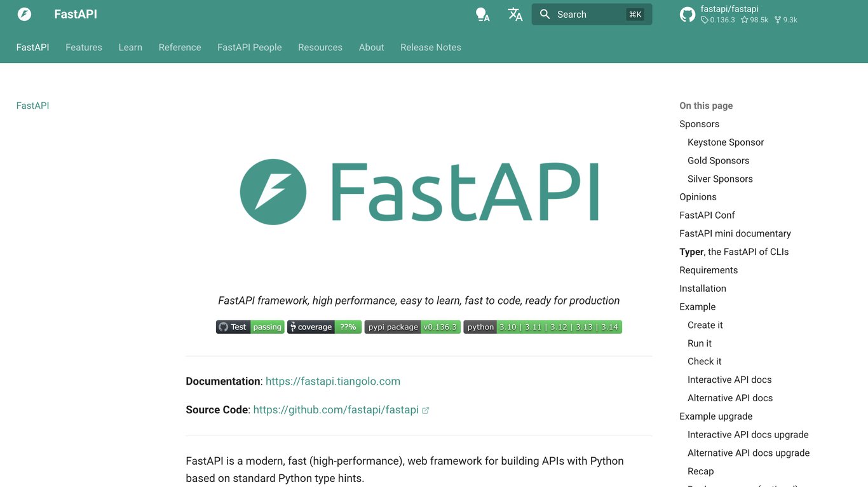Click the Search input field
Screen dimensions: 868x487
click(x=592, y=14)
